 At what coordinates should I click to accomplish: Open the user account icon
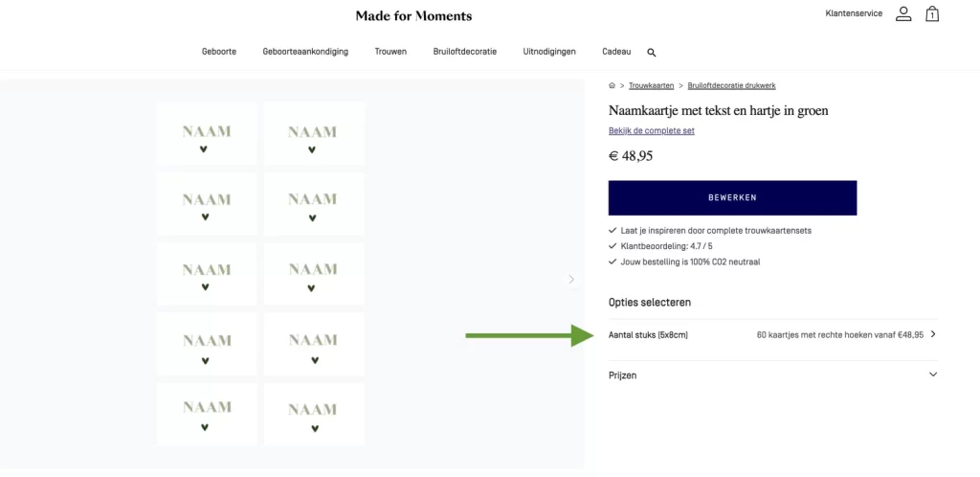point(903,13)
